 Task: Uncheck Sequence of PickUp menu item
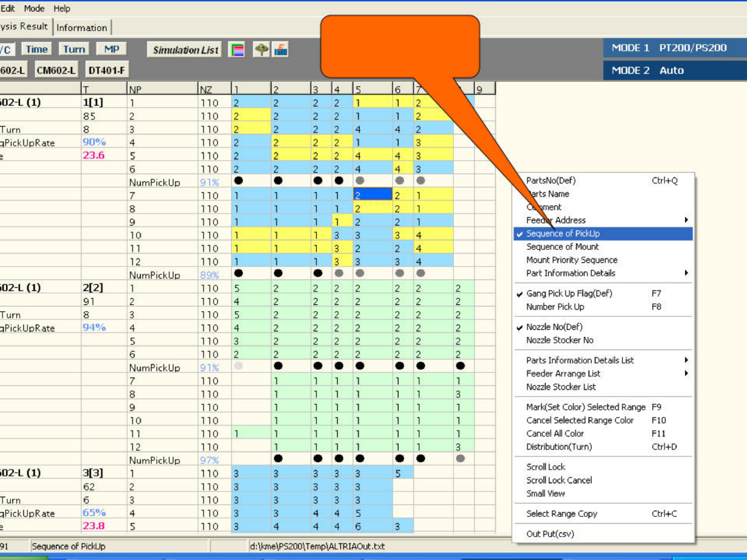(563, 234)
